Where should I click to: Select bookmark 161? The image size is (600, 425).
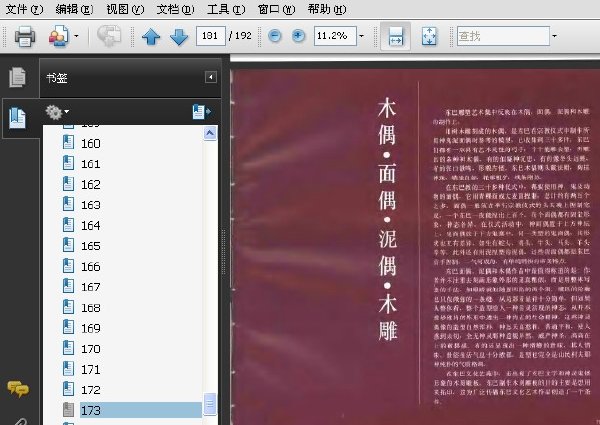coord(91,164)
